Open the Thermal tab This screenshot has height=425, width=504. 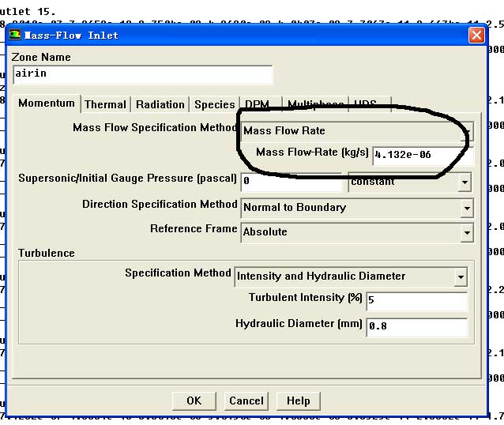(105, 104)
